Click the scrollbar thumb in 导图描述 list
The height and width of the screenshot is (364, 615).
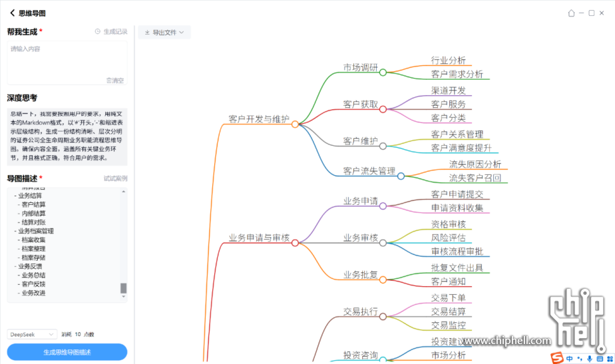[x=124, y=288]
